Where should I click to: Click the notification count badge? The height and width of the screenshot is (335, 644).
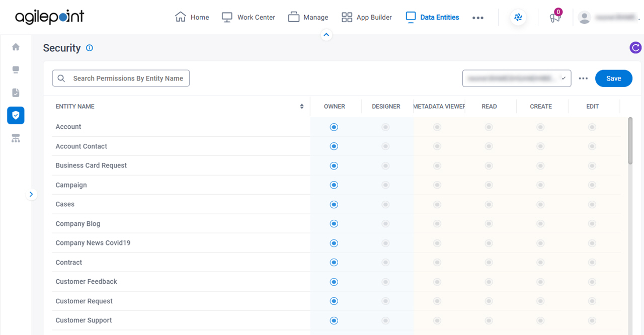[558, 12]
